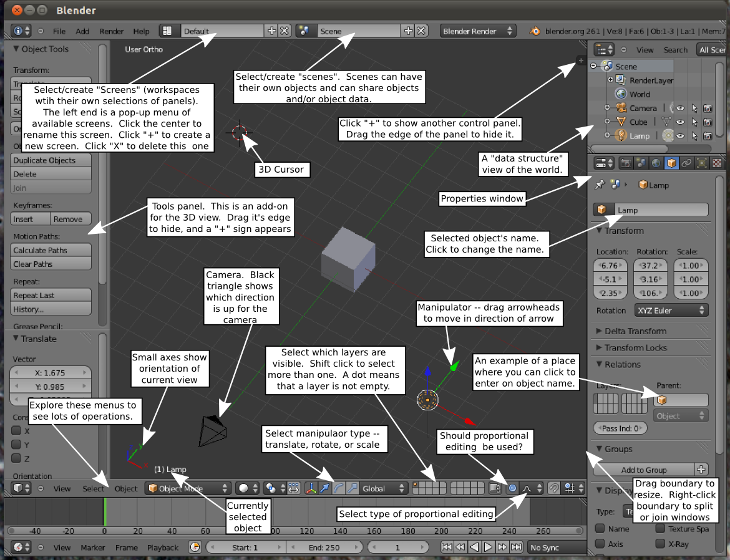Enable the Name display checkbox
This screenshot has height=560, width=730.
point(600,529)
